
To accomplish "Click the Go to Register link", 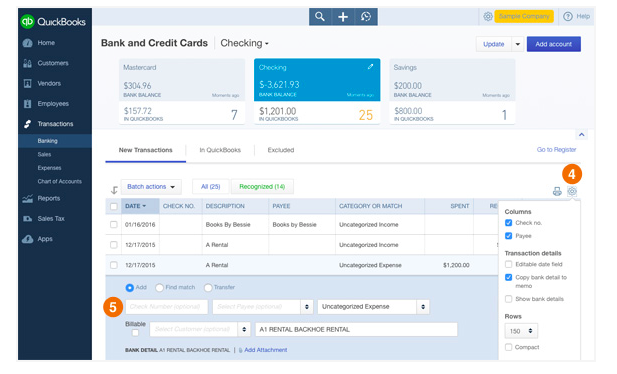I will (556, 150).
